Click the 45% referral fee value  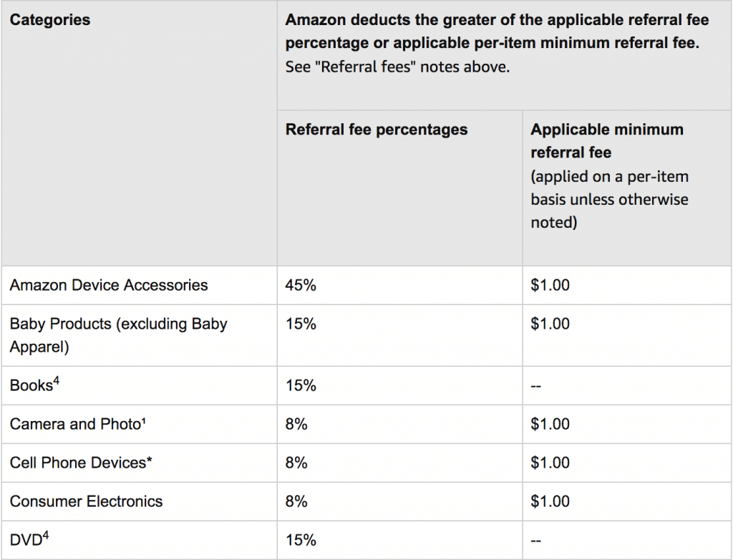[x=301, y=285]
